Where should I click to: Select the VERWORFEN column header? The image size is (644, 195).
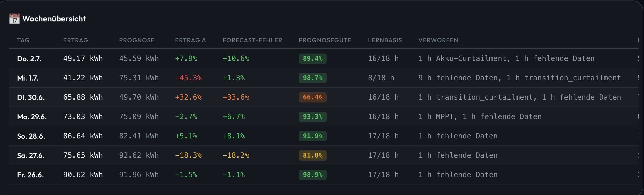(x=438, y=40)
